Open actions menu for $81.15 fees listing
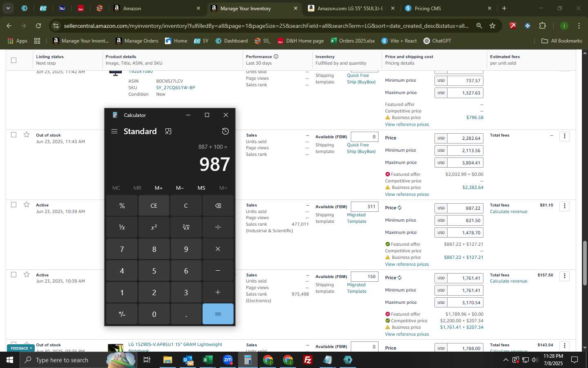 [565, 206]
